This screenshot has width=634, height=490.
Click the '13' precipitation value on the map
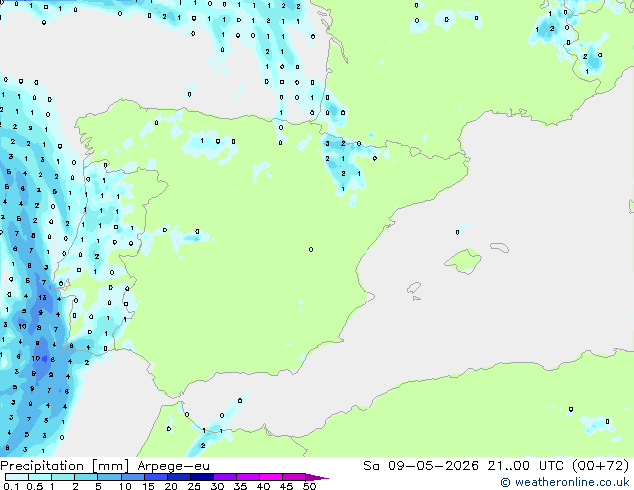pyautogui.click(x=42, y=297)
